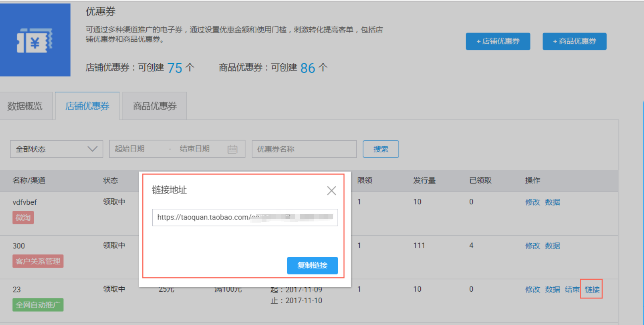Click the 店铺优惠券 count 75

click(x=174, y=68)
